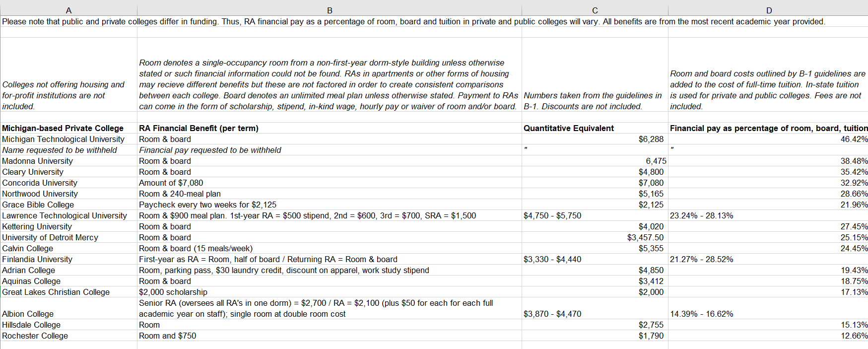Select 'Name requested to be withheld' cell

(68, 150)
